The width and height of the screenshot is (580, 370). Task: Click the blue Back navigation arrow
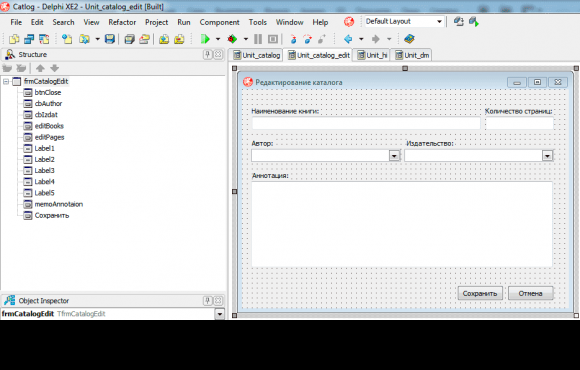click(x=348, y=39)
